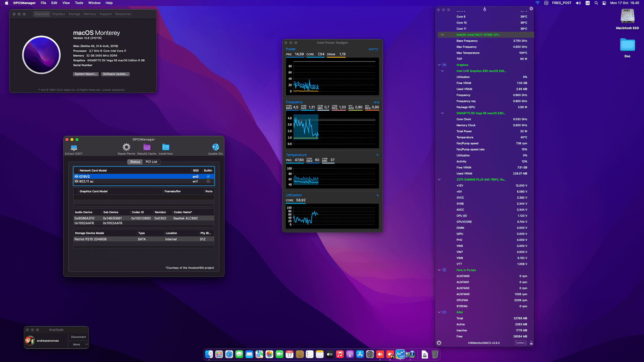This screenshot has height=362, width=644.
Task: Click the 2500MHz toggle in HWMonitor footer
Action: point(520,343)
